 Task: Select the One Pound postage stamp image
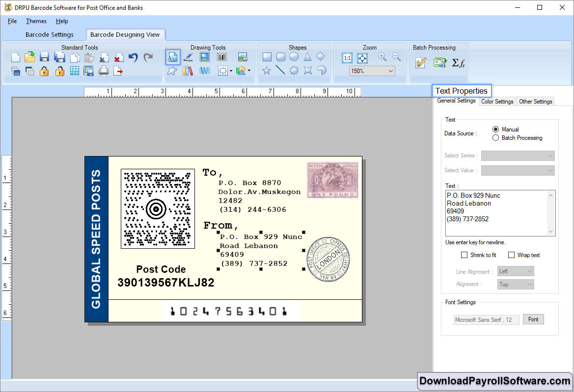point(332,180)
